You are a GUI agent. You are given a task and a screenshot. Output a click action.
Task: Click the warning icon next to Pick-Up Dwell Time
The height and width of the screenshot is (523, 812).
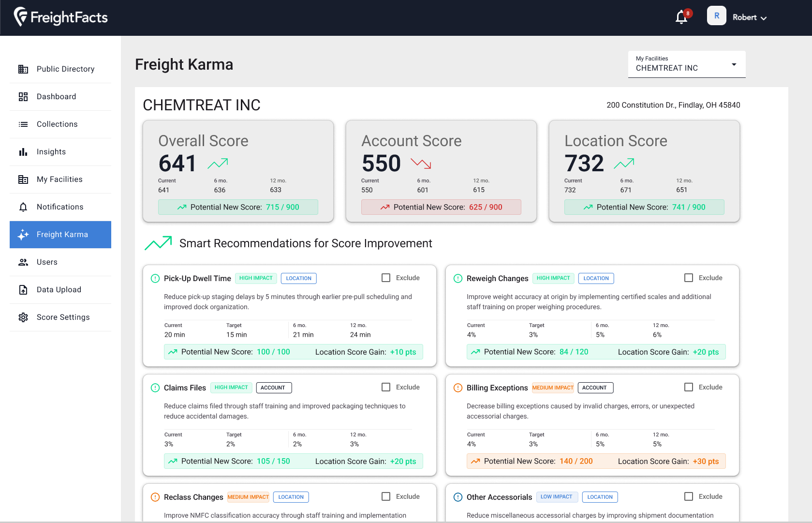pyautogui.click(x=155, y=279)
